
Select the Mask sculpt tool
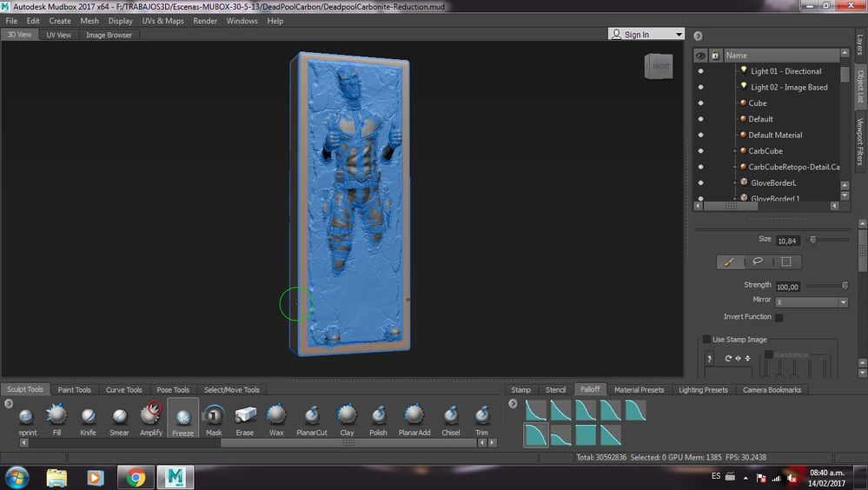click(214, 420)
